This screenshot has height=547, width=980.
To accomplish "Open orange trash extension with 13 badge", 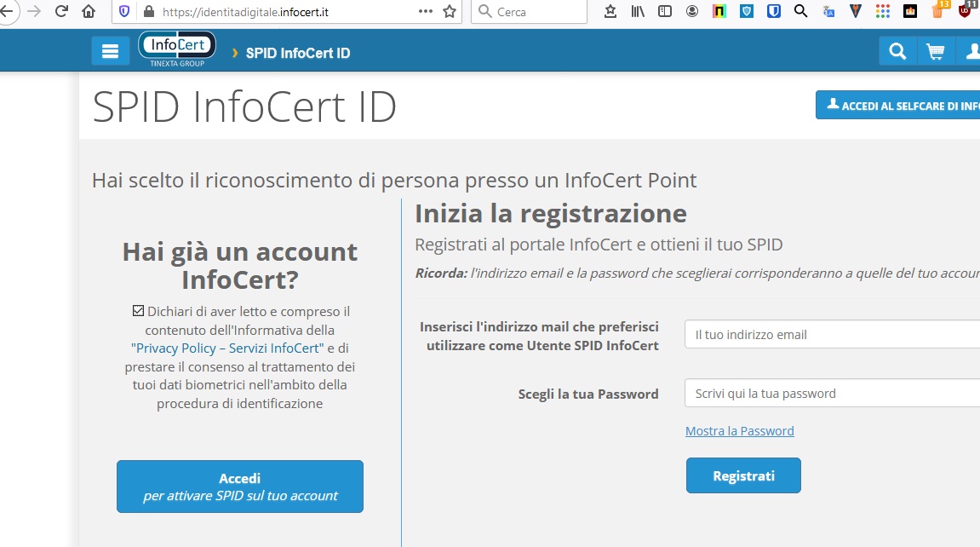I will pyautogui.click(x=939, y=9).
